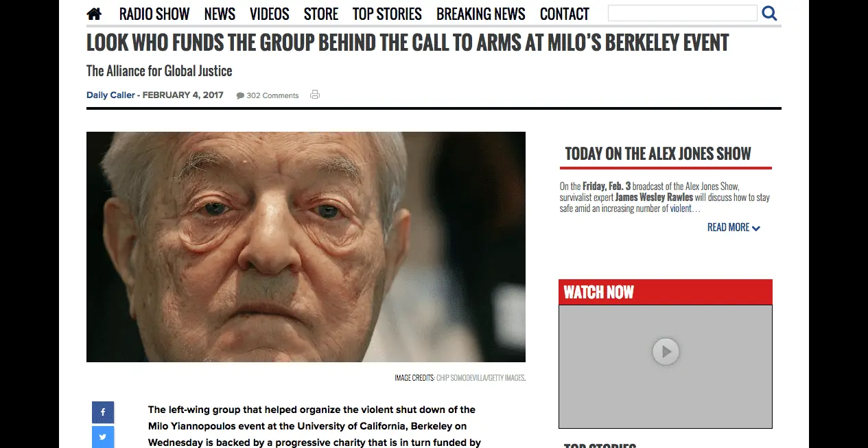Click inside the search input field
The width and height of the screenshot is (868, 448).
[683, 13]
